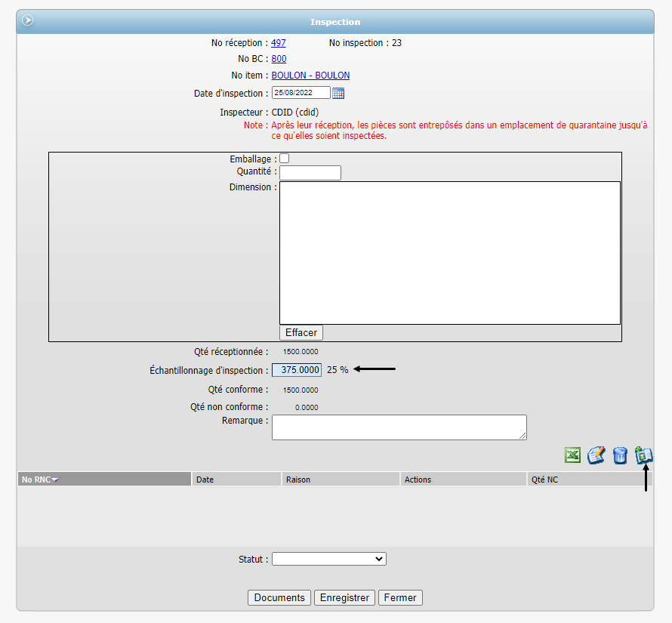The image size is (672, 623).
Task: Sort by the No RNC column arrow
Action: [55, 480]
